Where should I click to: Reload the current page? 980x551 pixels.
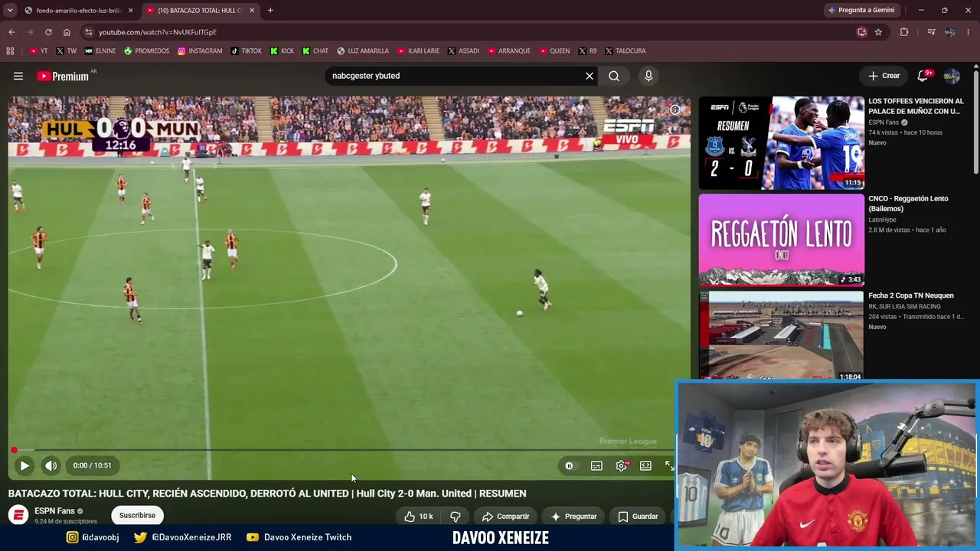point(48,32)
